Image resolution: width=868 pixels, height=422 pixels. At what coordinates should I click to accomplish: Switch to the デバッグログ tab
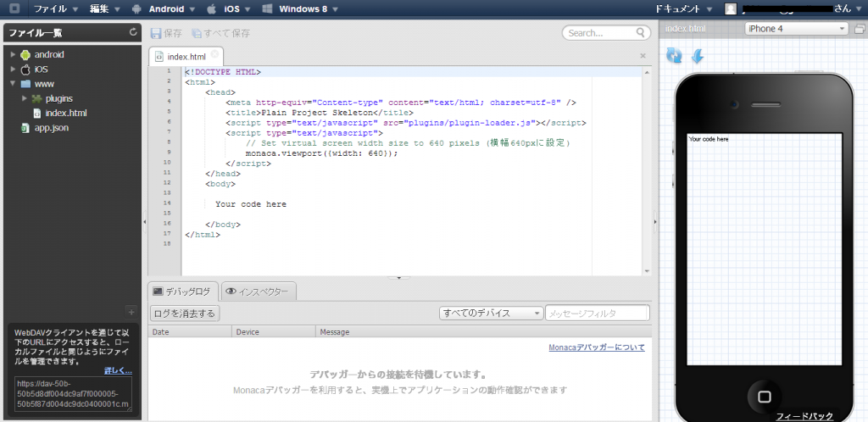pos(183,292)
